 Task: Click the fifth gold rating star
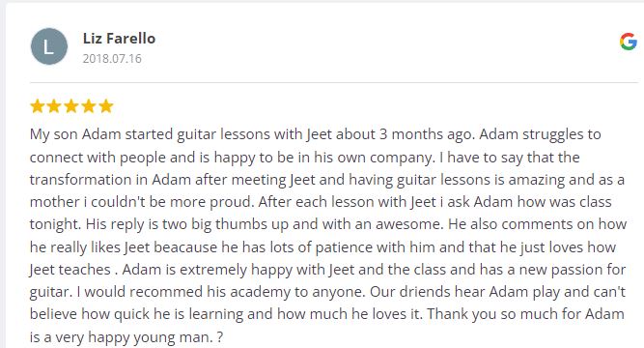[106, 106]
